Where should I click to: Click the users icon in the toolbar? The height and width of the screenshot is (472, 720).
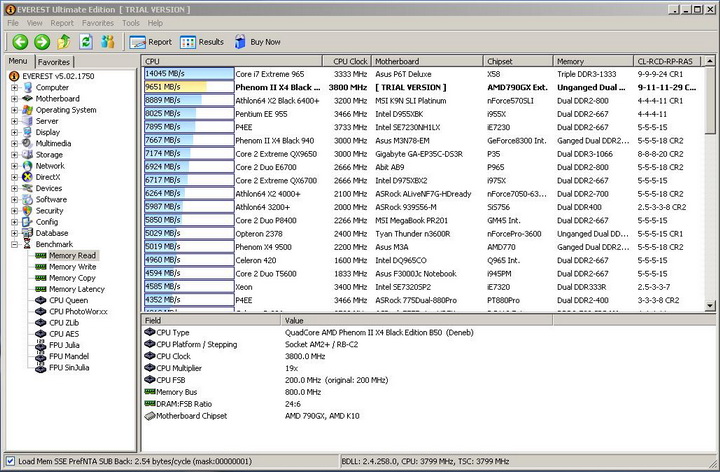[x=108, y=42]
